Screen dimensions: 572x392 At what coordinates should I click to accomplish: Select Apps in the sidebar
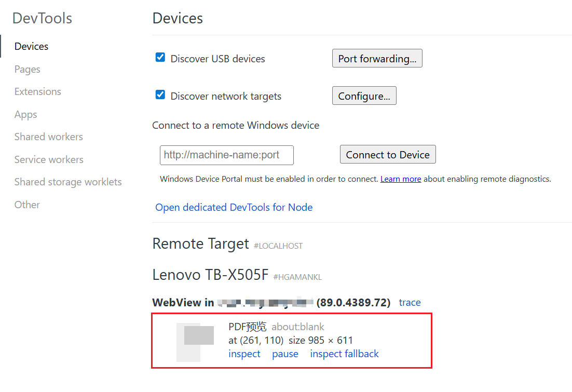pyautogui.click(x=25, y=114)
